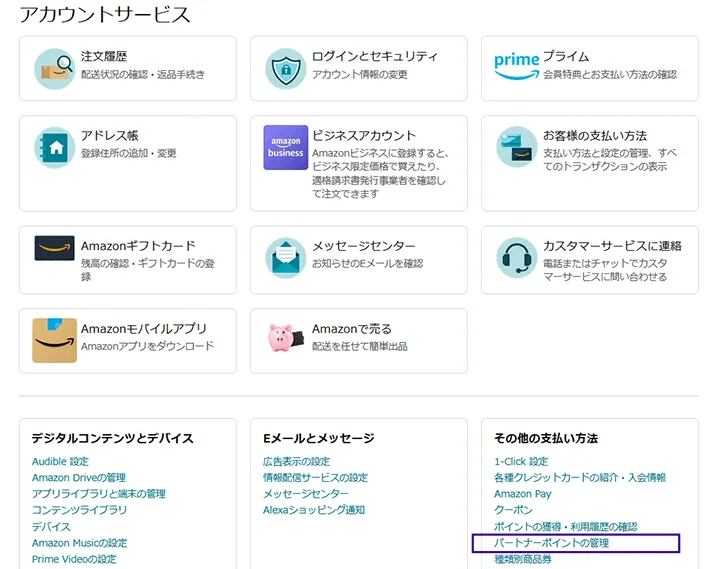Open Amazonモバイルアプリ card title
Viewport: 720px width, 569px height.
click(x=144, y=329)
